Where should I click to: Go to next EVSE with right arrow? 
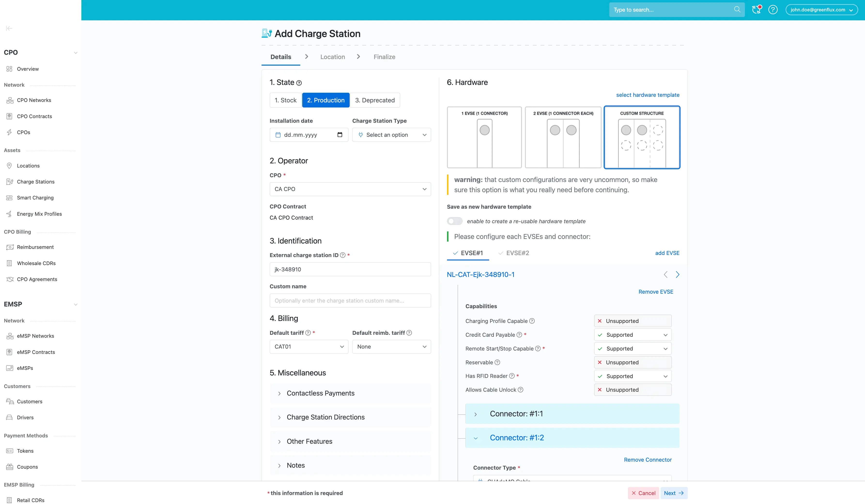677,275
